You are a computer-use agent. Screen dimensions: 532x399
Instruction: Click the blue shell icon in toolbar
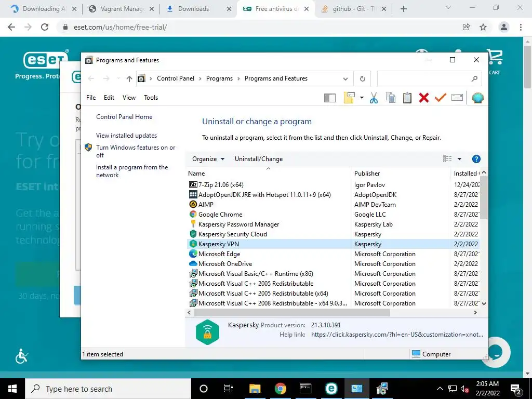pyautogui.click(x=478, y=98)
